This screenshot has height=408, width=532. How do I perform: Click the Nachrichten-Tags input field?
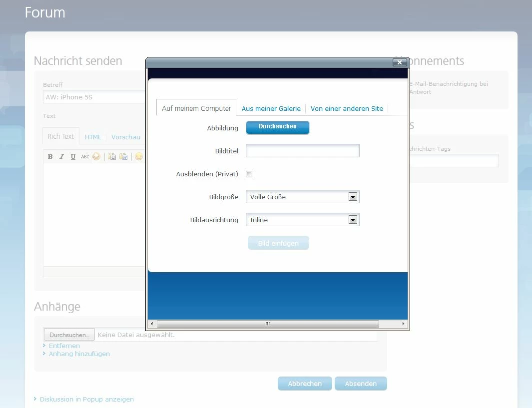(453, 160)
